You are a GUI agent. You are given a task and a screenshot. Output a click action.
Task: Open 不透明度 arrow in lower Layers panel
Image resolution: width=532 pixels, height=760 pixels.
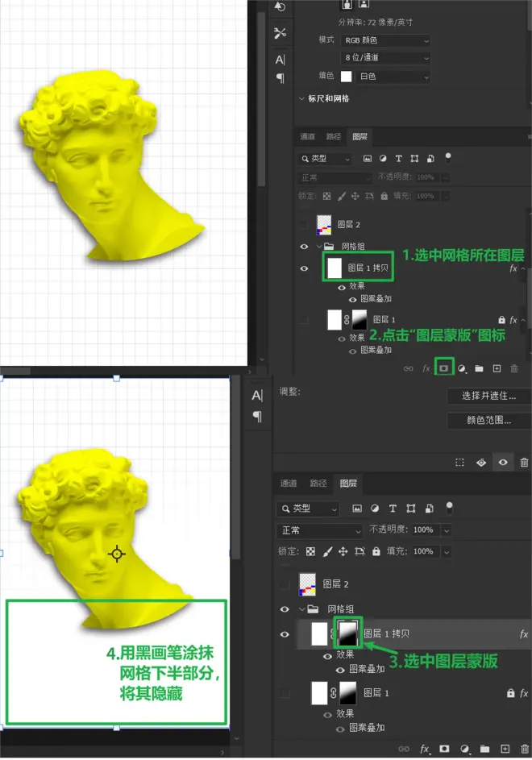[447, 530]
